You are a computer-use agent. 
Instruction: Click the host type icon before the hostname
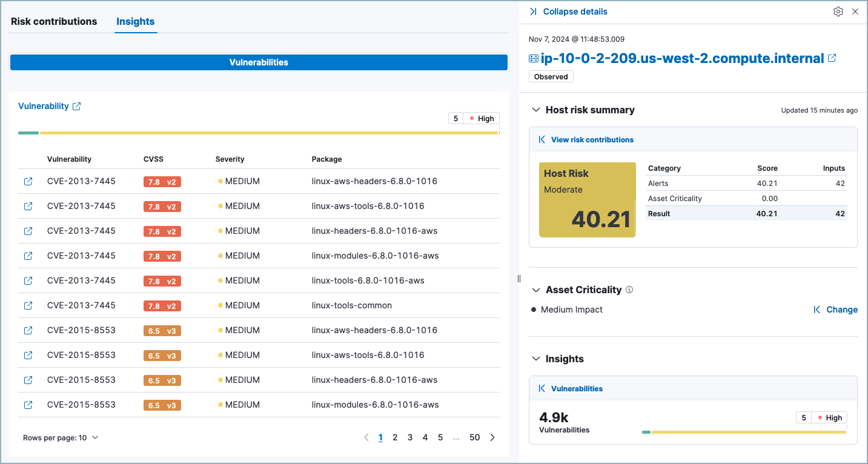533,58
